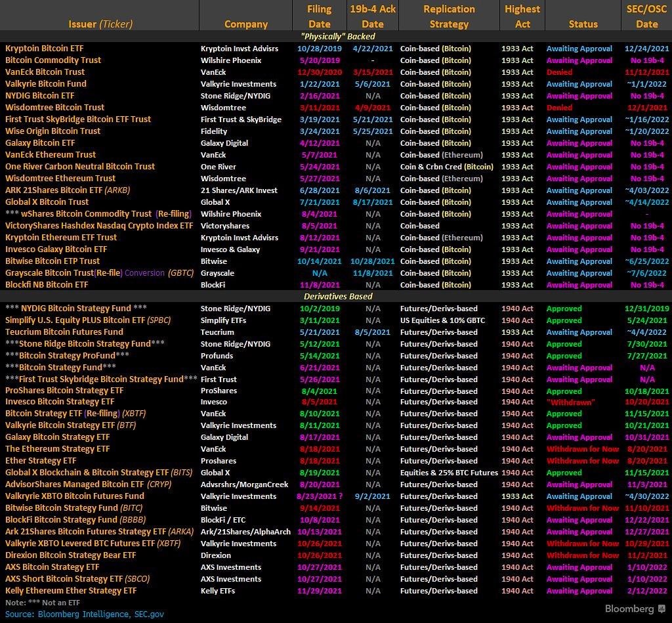Select The Ethereum Strategy ETF issuer name

click(58, 448)
